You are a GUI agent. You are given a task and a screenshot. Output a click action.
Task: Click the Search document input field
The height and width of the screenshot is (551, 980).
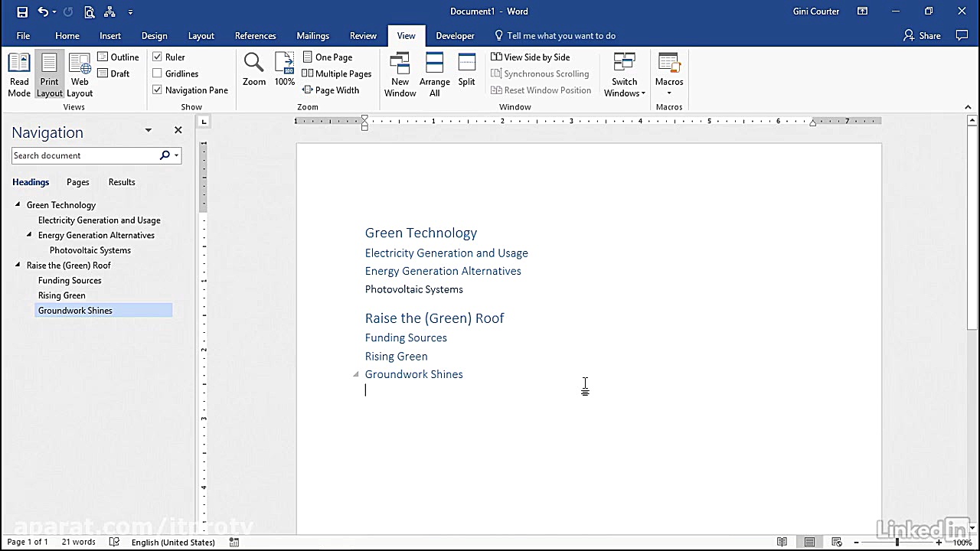point(84,155)
